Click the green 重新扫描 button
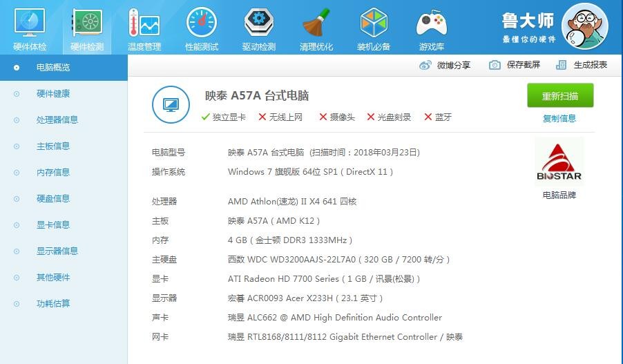This screenshot has width=623, height=364. tap(560, 95)
